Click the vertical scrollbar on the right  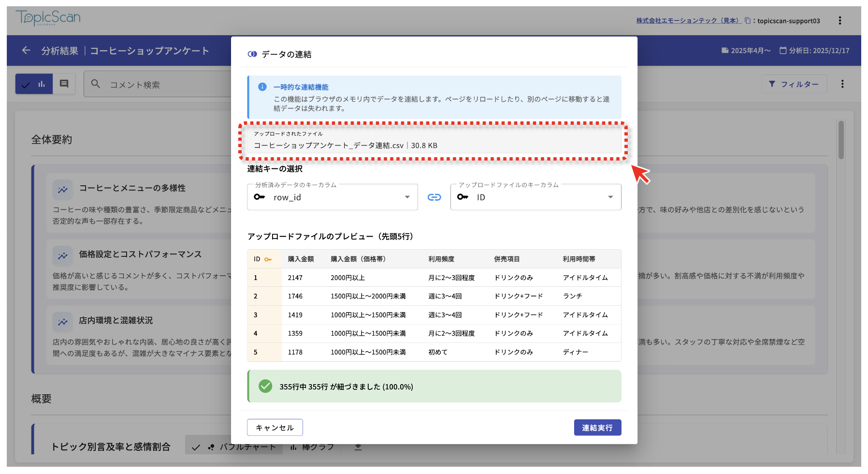pyautogui.click(x=841, y=140)
